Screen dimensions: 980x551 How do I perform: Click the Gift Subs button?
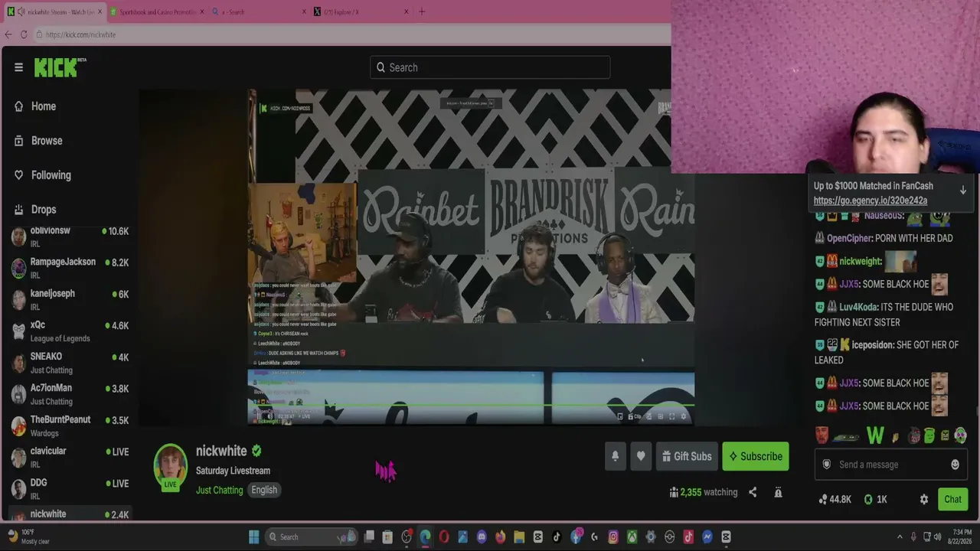687,456
